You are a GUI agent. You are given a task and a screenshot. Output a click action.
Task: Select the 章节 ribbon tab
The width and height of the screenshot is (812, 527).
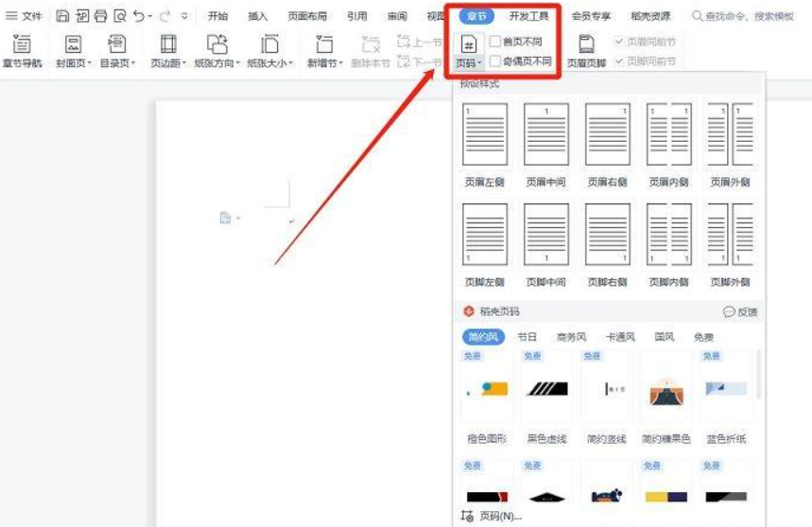(x=476, y=17)
